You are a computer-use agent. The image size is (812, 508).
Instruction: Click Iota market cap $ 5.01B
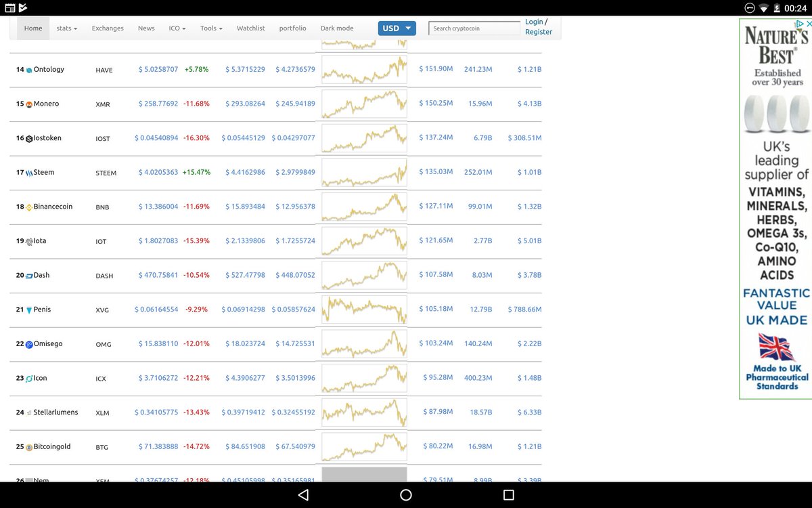tap(529, 240)
